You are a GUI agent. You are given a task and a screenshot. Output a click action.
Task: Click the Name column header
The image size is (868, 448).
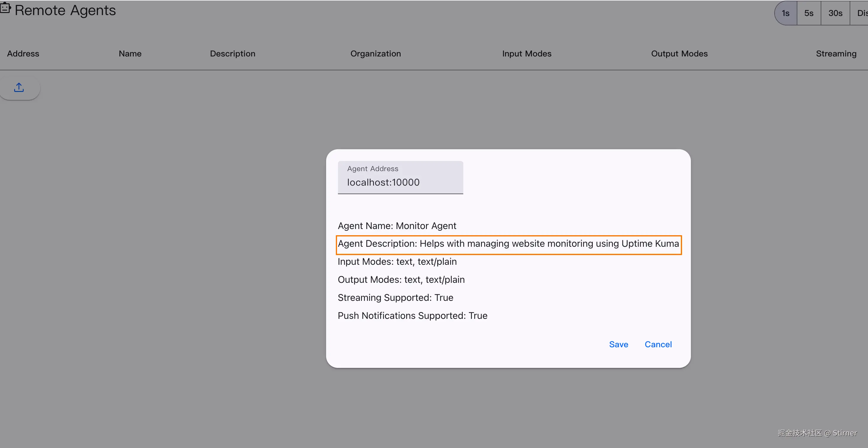pos(130,53)
